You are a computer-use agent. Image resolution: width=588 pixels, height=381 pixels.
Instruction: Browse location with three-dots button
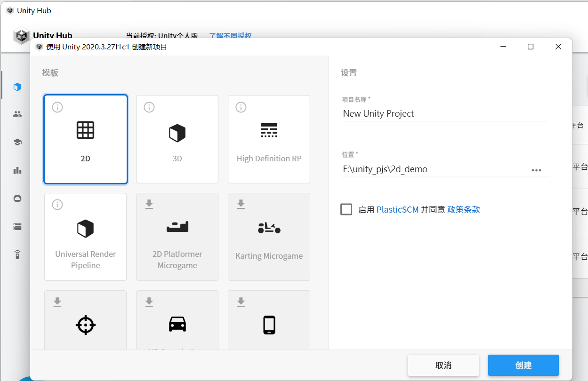pyautogui.click(x=536, y=170)
